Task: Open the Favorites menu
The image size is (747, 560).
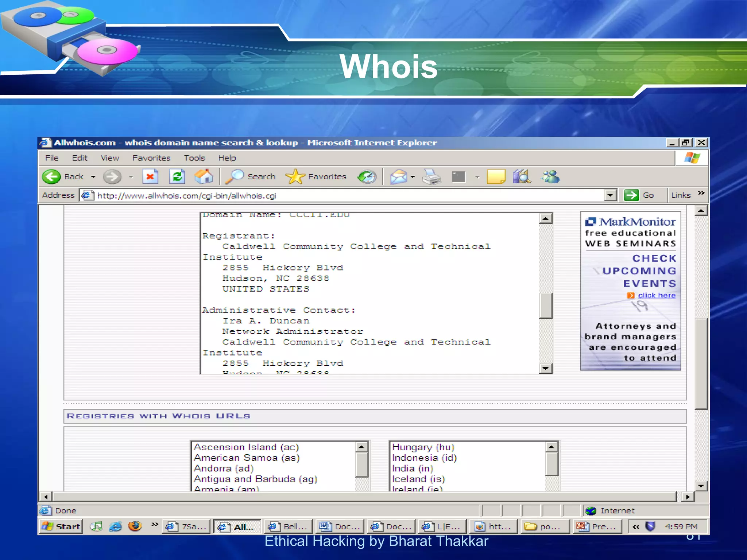Action: pos(151,158)
